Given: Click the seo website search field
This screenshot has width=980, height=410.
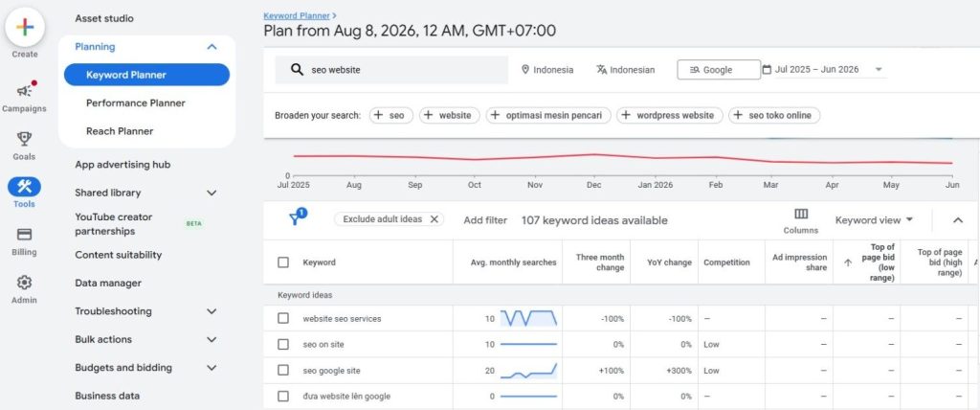Looking at the screenshot, I should pos(391,70).
